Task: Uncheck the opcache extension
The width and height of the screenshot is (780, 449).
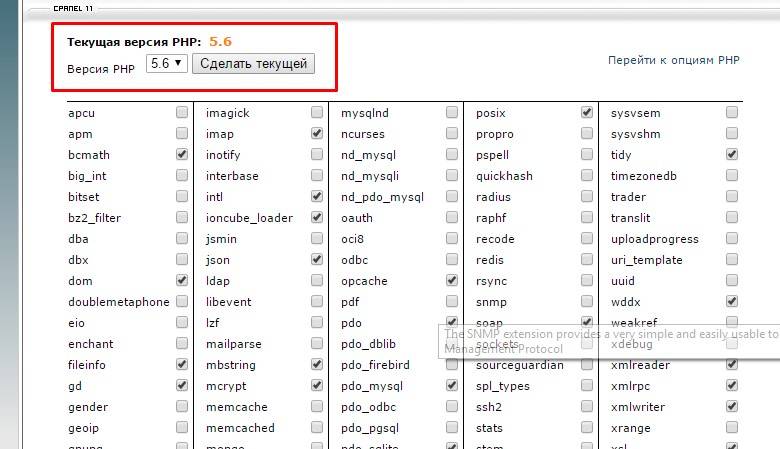Action: 452,280
